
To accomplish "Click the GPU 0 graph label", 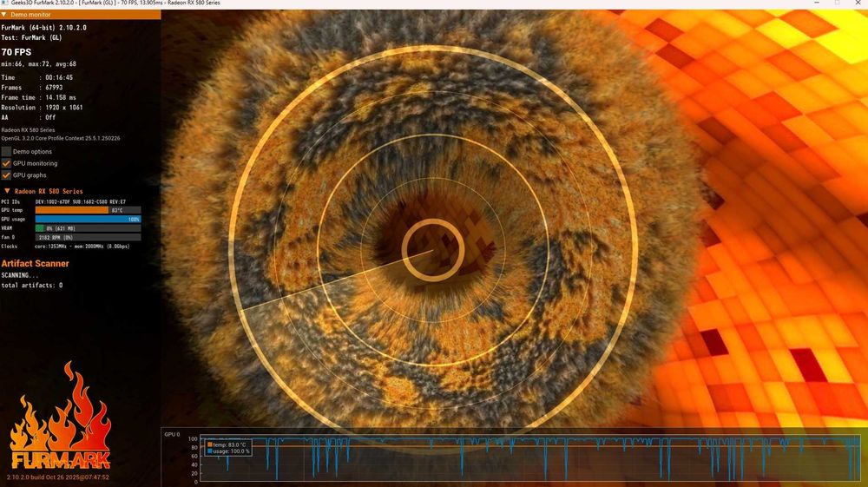I will coord(172,434).
